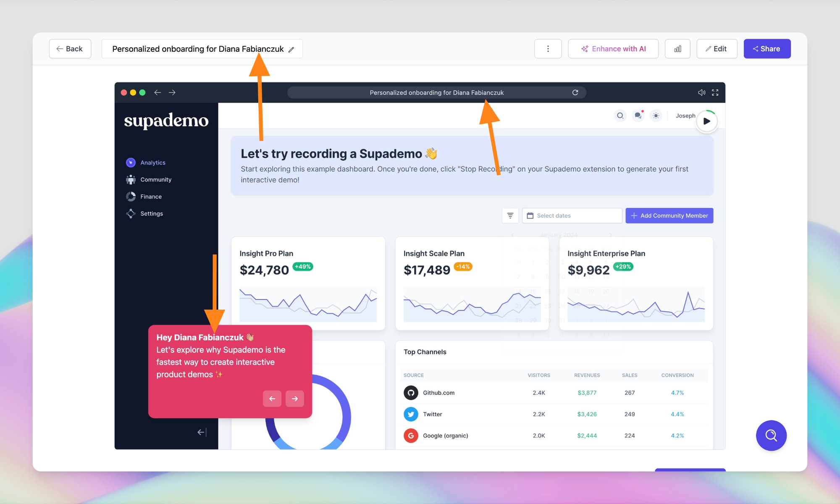Click the $9,962 value
The height and width of the screenshot is (504, 840).
(588, 270)
